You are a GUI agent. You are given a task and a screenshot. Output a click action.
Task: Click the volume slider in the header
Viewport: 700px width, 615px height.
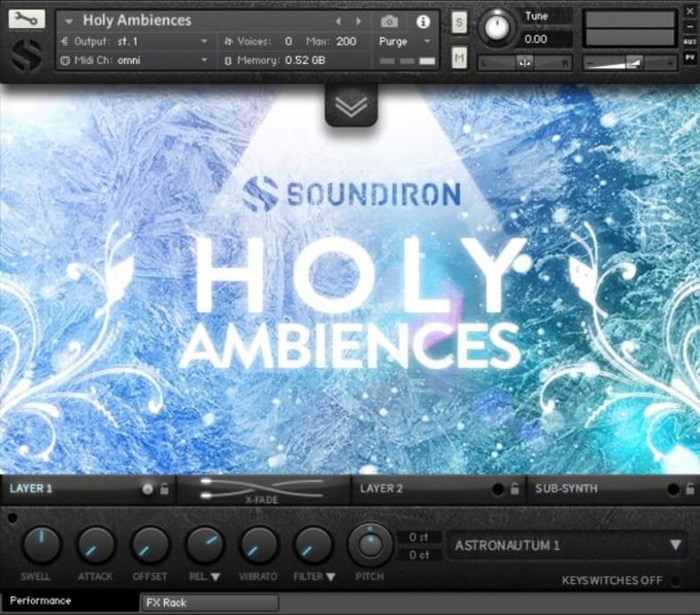[631, 63]
